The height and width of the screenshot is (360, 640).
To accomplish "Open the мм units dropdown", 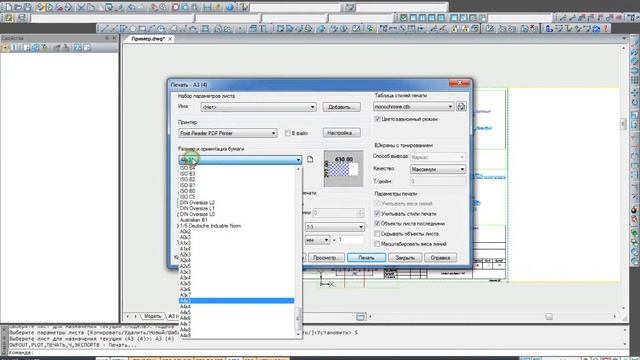I will point(317,240).
